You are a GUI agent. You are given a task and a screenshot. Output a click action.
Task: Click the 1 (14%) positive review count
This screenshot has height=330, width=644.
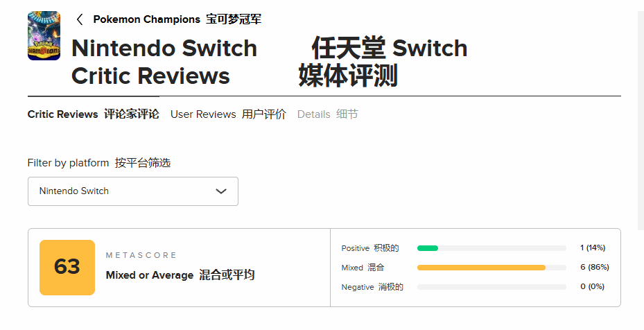click(593, 248)
